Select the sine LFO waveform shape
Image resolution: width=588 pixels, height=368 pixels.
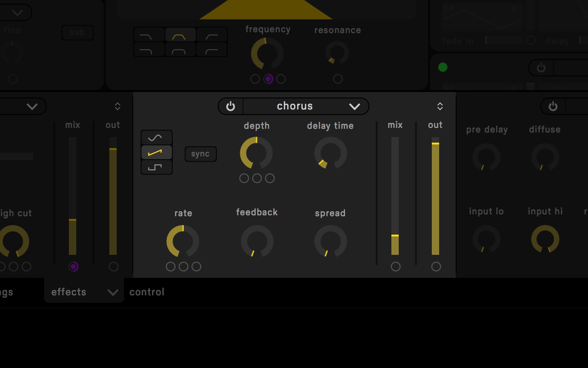tap(157, 138)
